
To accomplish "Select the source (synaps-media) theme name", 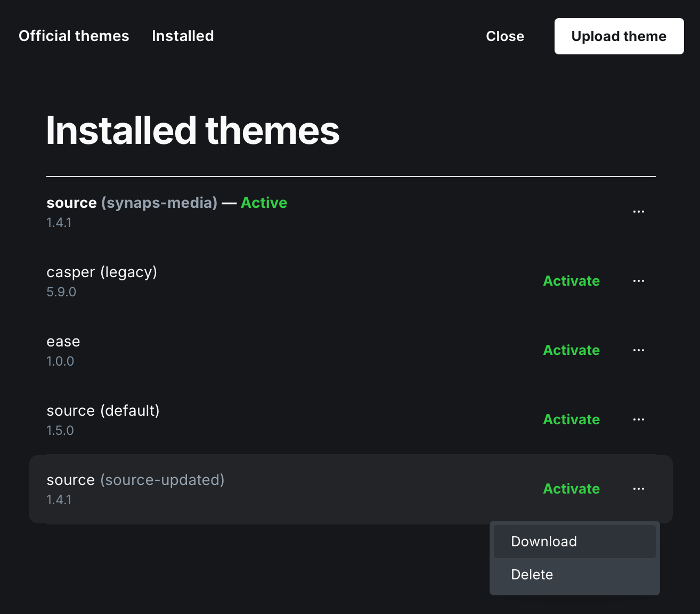I will point(132,203).
